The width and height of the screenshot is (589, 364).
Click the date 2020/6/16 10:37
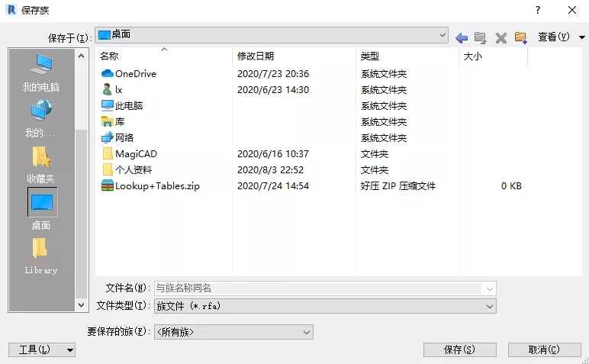tap(273, 153)
